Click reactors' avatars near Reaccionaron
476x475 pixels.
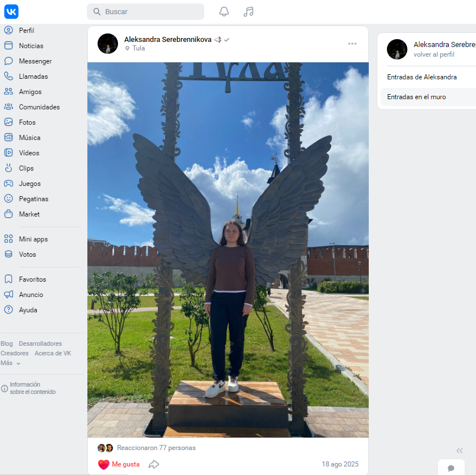coord(106,448)
